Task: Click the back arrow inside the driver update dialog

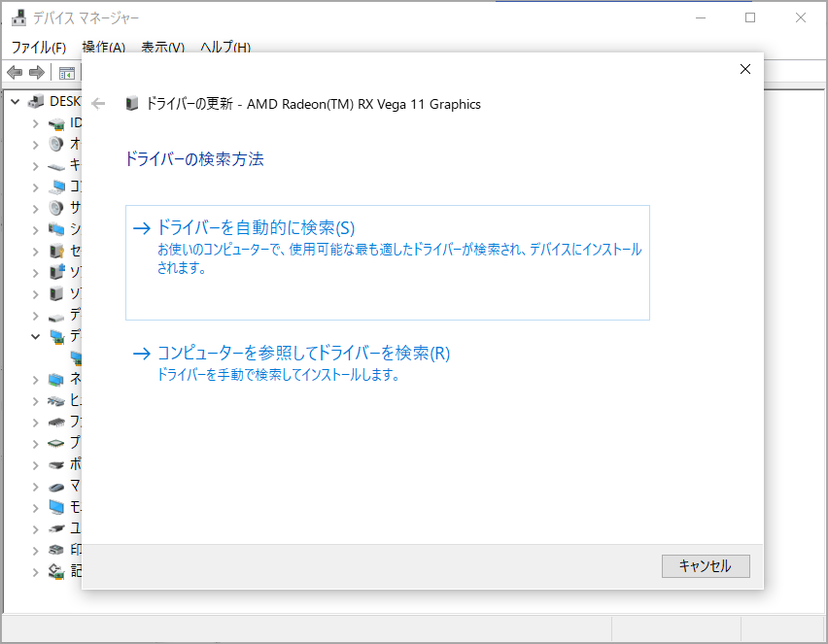Action: 98,103
